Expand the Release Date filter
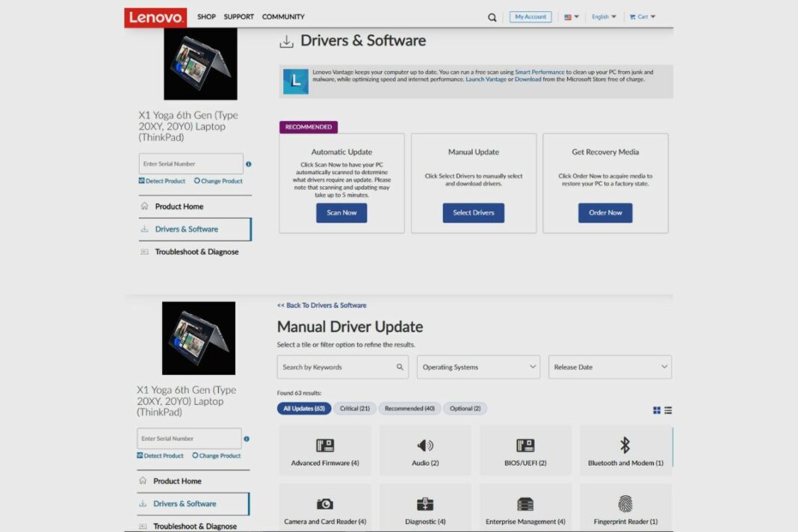798x532 pixels. pos(610,367)
